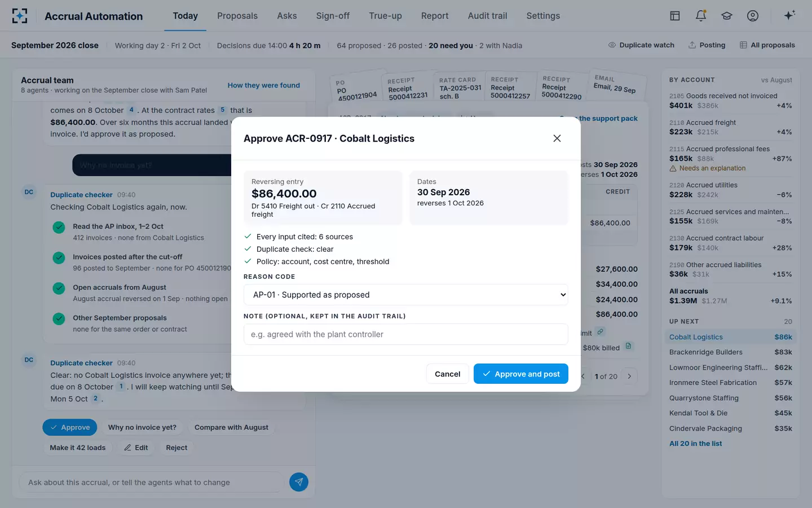Click the Reject chip
The image size is (812, 508).
[x=176, y=448]
